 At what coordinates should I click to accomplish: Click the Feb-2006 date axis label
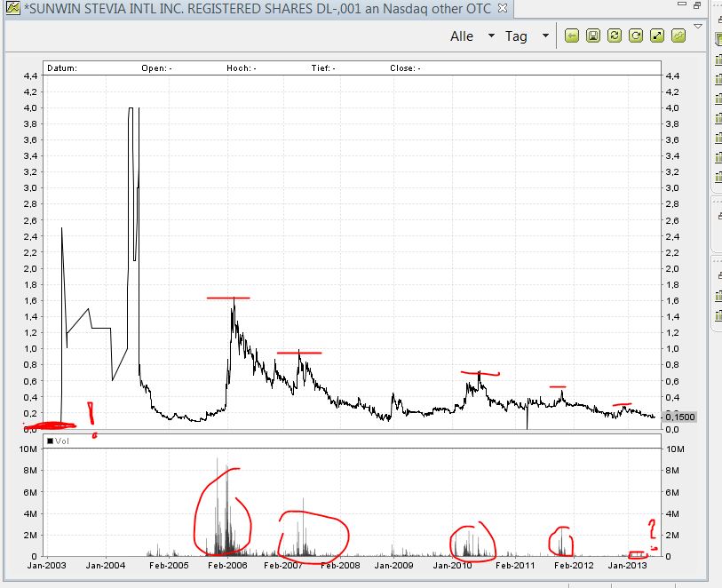click(x=227, y=566)
